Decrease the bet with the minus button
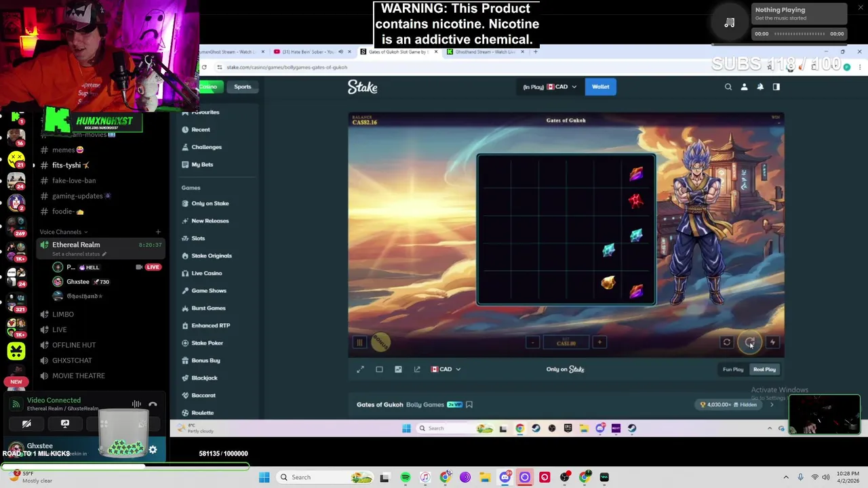Screen dimensions: 868x488 533,343
